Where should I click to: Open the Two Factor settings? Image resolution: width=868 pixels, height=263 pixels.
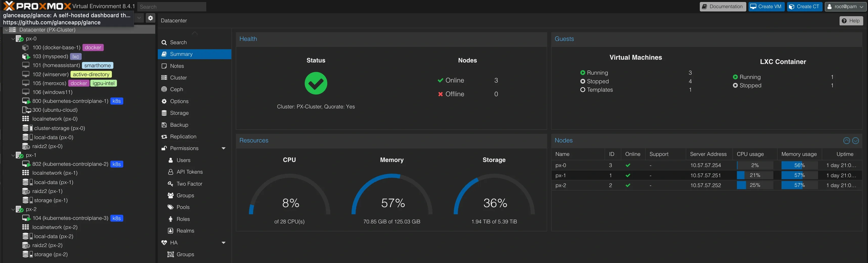(189, 184)
